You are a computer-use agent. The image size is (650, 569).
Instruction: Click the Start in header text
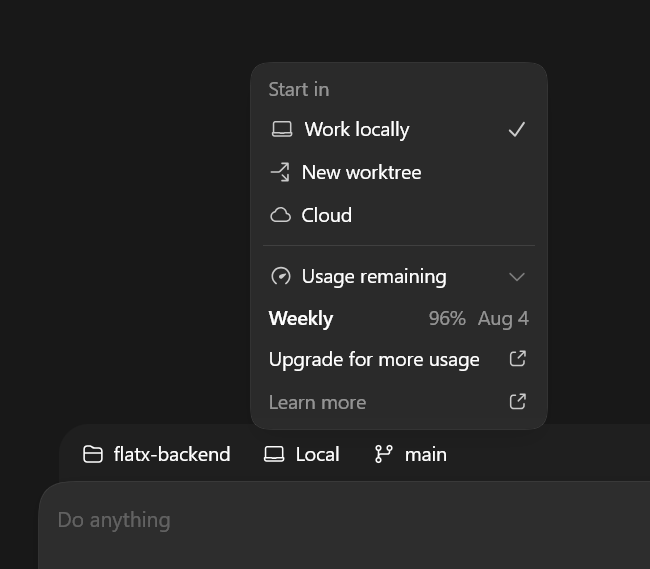pos(299,90)
